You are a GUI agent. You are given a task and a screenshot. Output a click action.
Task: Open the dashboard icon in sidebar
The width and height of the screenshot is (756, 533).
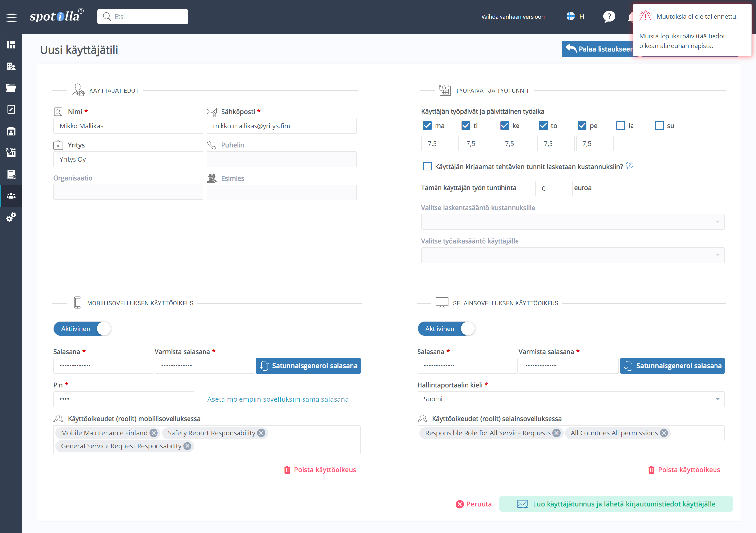click(x=11, y=45)
